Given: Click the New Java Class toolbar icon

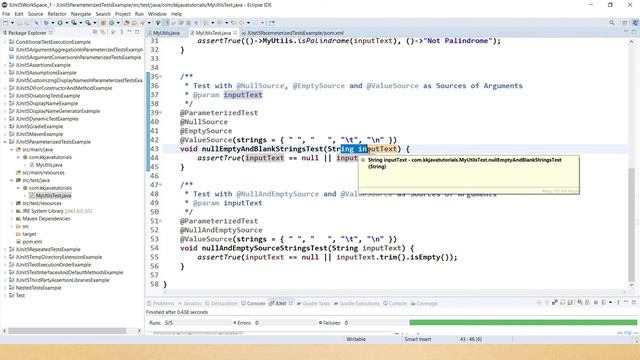Looking at the screenshot, I should [x=111, y=23].
